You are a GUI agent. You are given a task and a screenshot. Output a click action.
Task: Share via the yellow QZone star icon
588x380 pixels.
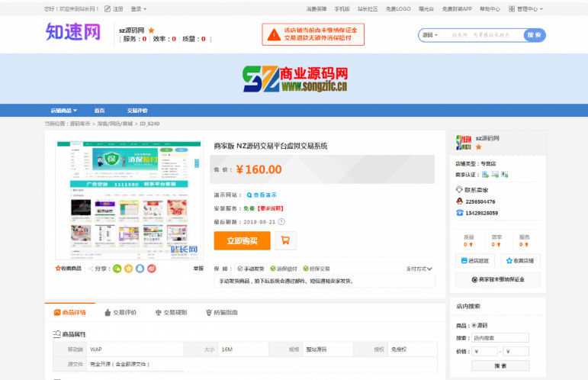coord(128,269)
